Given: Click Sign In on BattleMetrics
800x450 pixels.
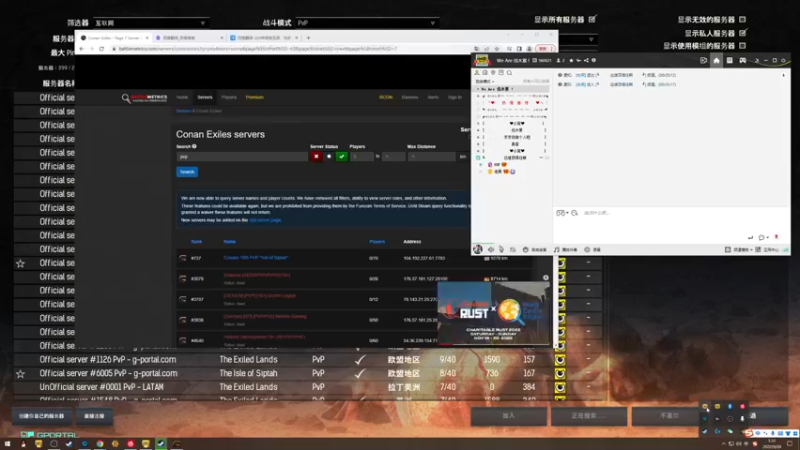Looking at the screenshot, I should click(455, 97).
